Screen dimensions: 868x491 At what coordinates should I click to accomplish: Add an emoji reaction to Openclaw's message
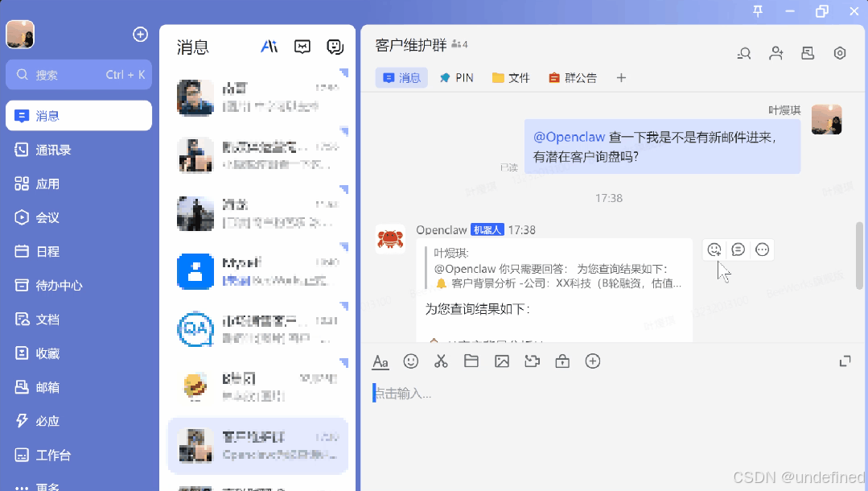pos(714,250)
